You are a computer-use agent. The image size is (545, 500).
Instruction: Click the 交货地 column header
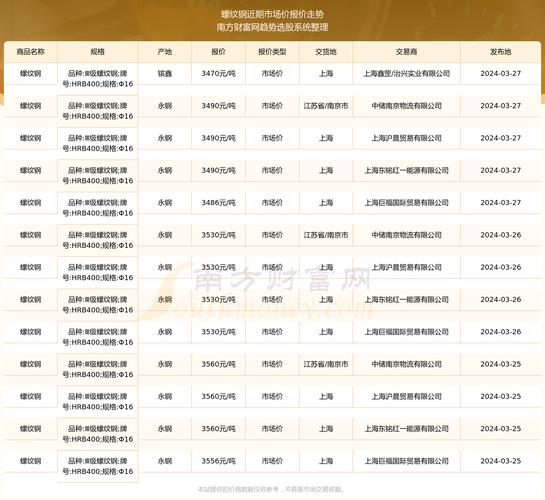326,52
